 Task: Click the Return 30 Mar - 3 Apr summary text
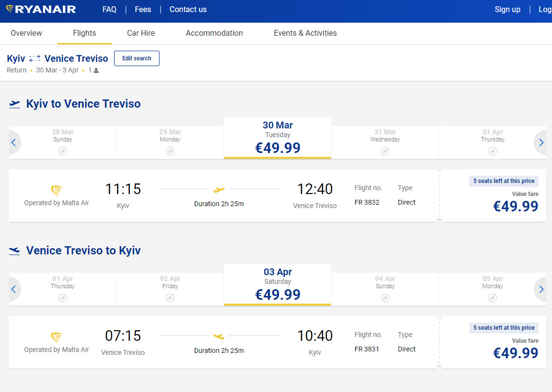[43, 70]
